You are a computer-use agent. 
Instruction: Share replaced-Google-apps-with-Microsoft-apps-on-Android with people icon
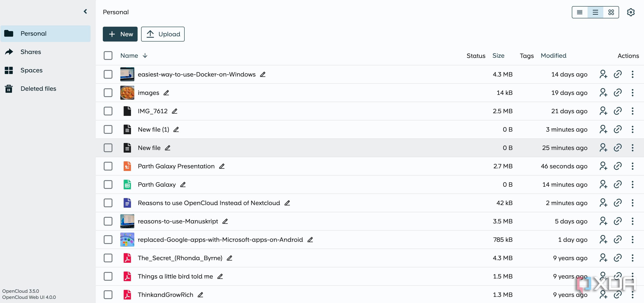603,240
